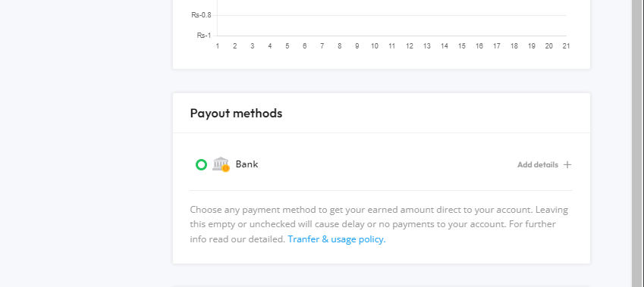Open the Tranfer & usage policy link

pos(337,239)
